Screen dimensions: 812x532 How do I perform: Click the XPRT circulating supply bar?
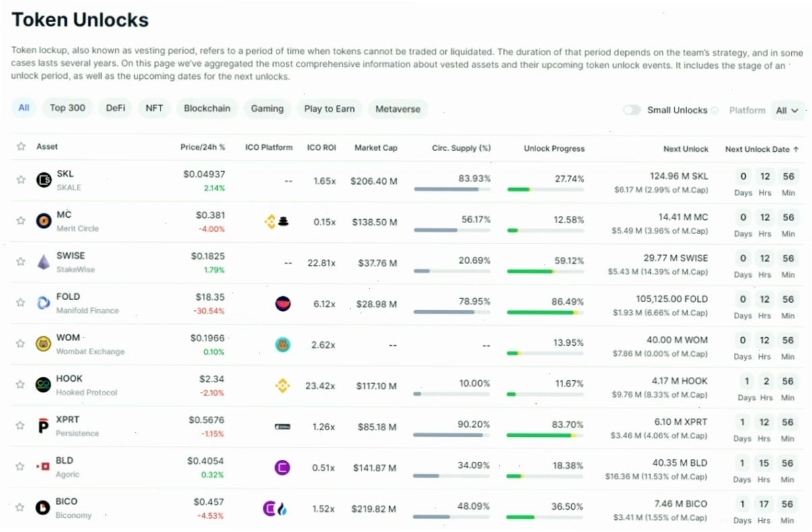click(452, 435)
